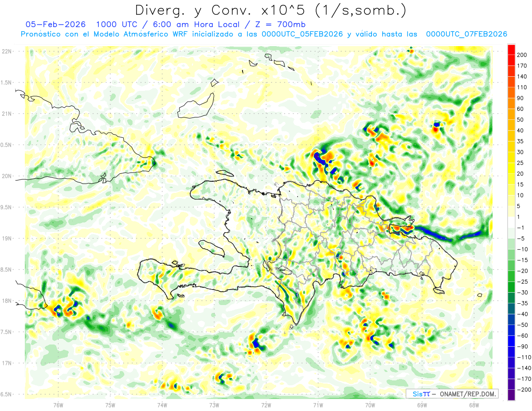532x411 pixels.
Task: Click the "70W" longitude label
Action: click(370, 405)
